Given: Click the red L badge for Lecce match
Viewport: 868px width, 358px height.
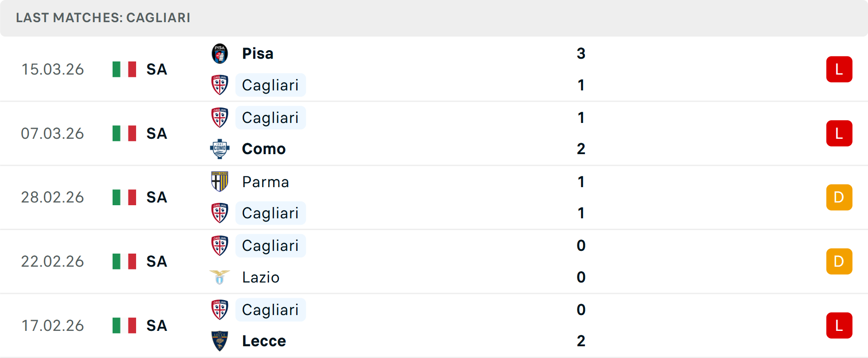Looking at the screenshot, I should [x=839, y=325].
